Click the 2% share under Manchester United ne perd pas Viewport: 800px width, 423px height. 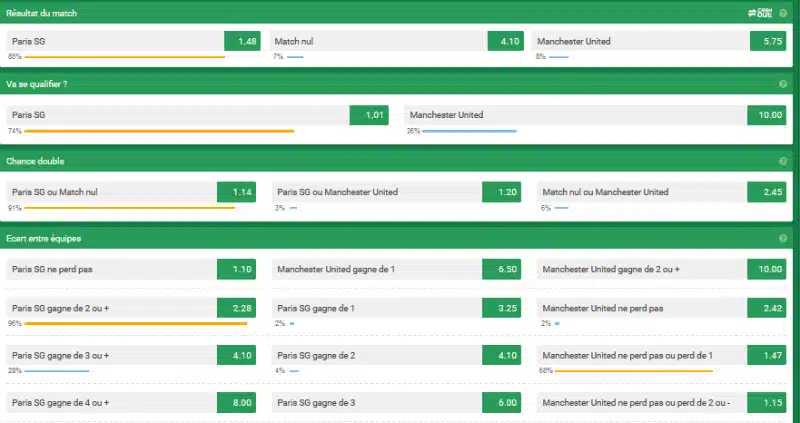[x=546, y=324]
